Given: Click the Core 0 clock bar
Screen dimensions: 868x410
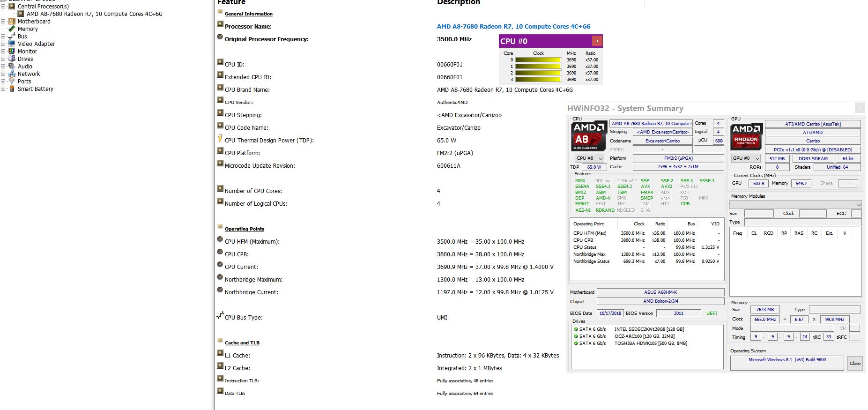Looking at the screenshot, I should point(538,60).
